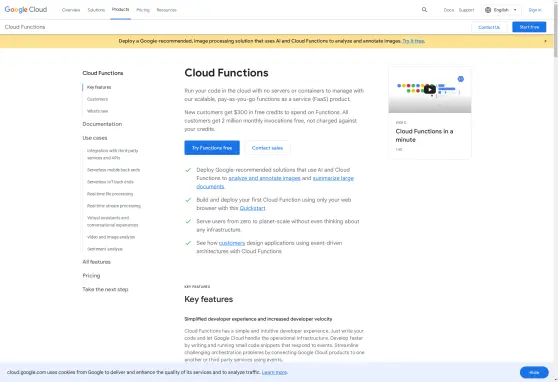Select Serverless mobile back ends item

pos(113,170)
